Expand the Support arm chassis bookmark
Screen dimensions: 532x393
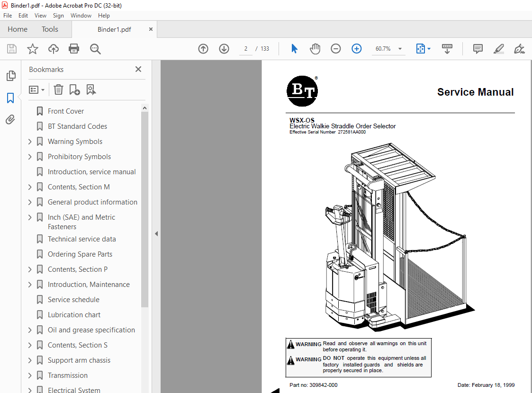pyautogui.click(x=30, y=360)
